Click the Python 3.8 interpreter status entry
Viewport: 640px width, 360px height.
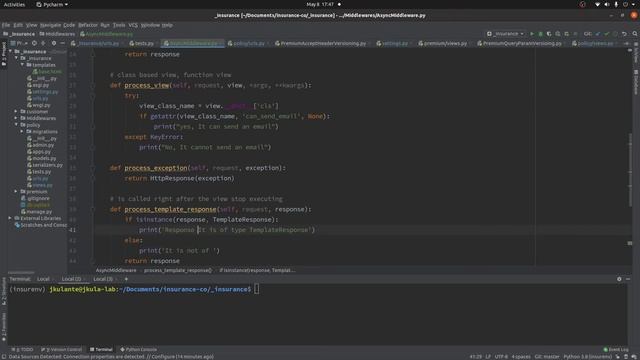tap(587, 357)
